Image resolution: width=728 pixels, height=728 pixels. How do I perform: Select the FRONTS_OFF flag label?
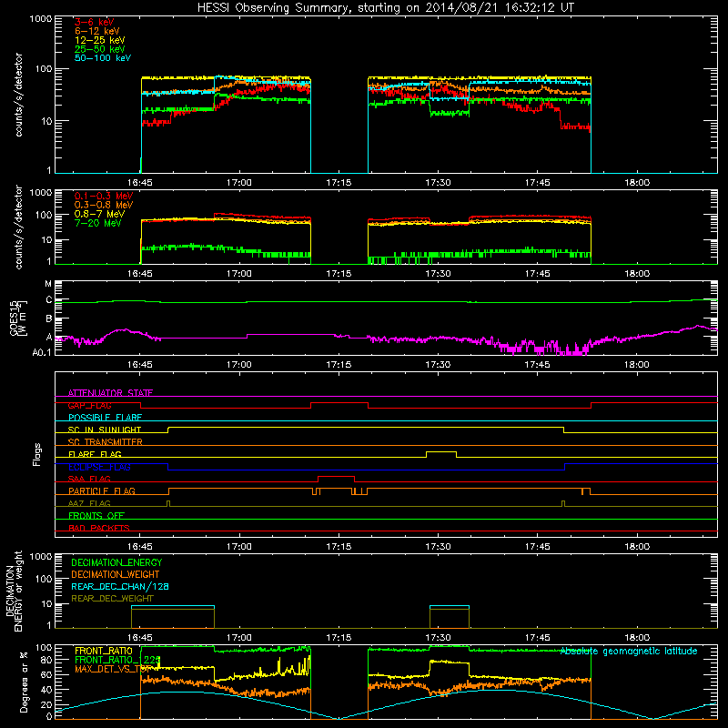click(x=96, y=515)
